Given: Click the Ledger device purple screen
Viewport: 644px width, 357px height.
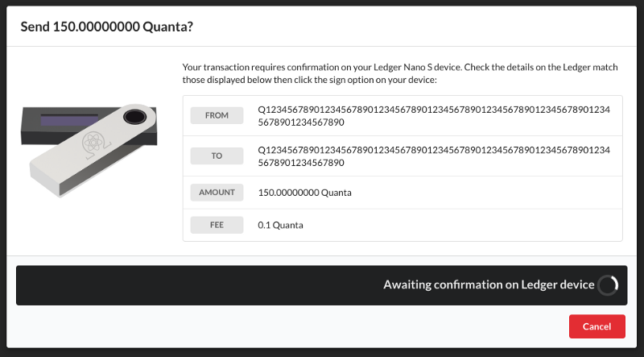Looking at the screenshot, I should click(x=69, y=121).
